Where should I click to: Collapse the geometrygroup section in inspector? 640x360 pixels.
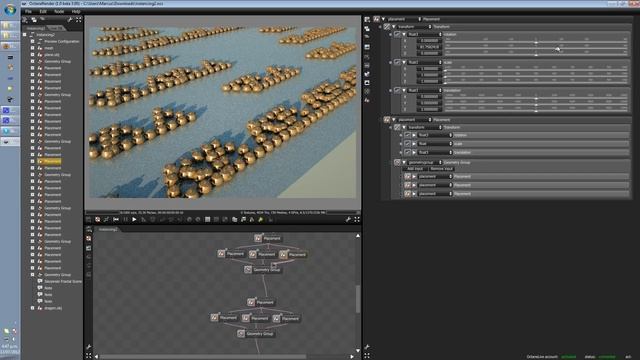pos(404,162)
